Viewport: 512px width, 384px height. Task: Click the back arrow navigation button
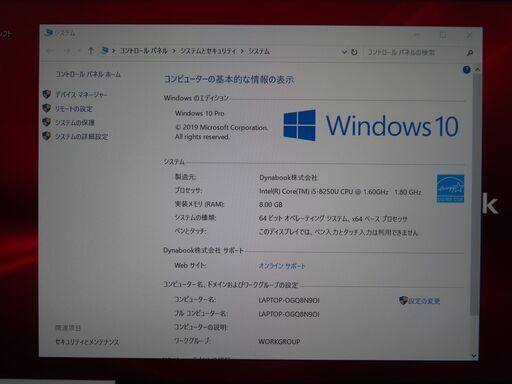51,51
